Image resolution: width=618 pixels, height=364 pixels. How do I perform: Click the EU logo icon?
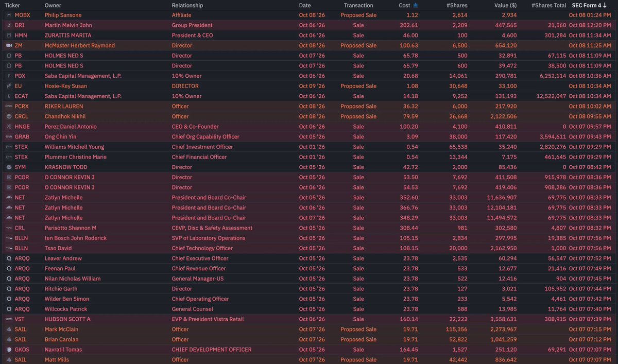pos(9,86)
